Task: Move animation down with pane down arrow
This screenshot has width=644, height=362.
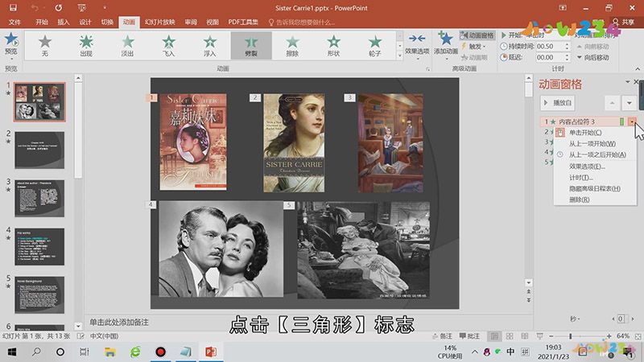Action: (630, 103)
